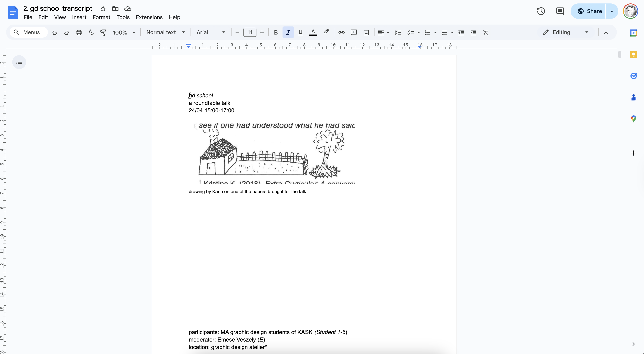Toggle bold formatting
The image size is (644, 354).
(276, 33)
